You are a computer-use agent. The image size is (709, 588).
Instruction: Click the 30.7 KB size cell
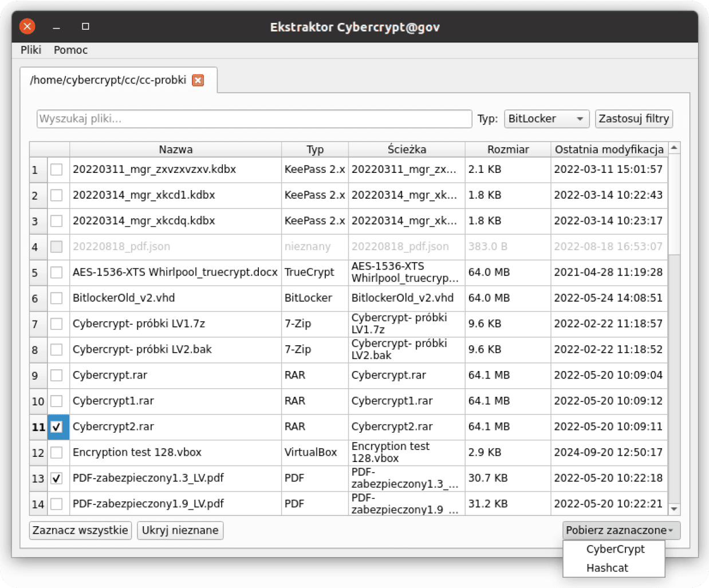pyautogui.click(x=508, y=479)
